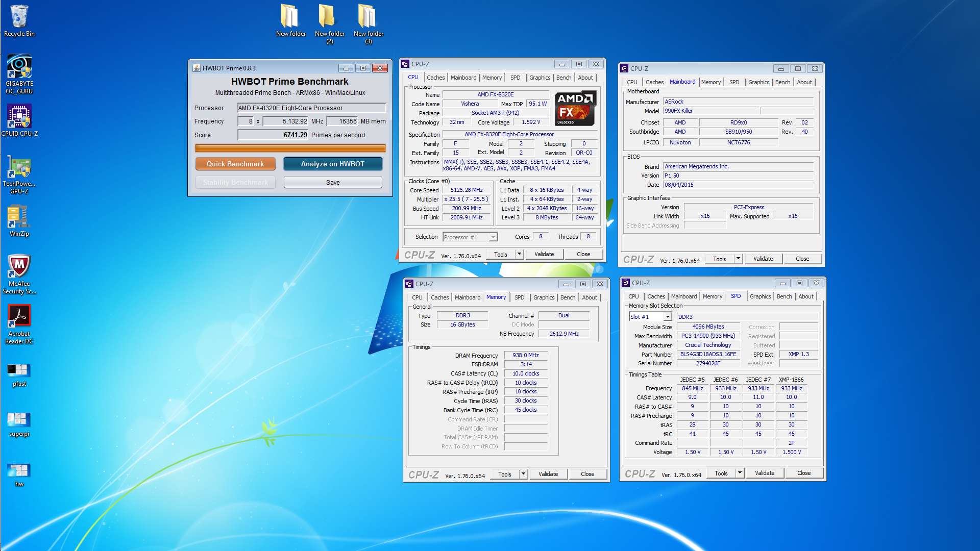
Task: Click DRAM Frequency value 938.0 MHz
Action: coord(526,355)
